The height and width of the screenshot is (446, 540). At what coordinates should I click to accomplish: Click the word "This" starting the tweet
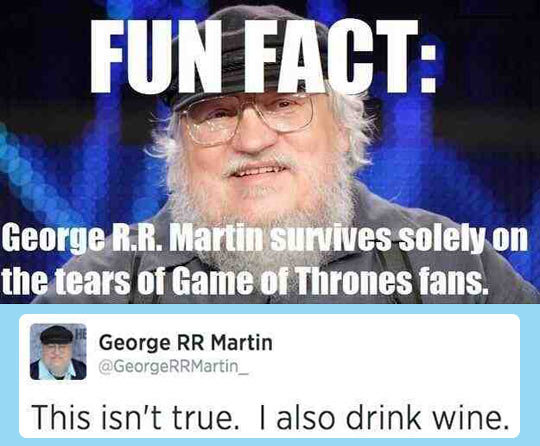[61, 417]
